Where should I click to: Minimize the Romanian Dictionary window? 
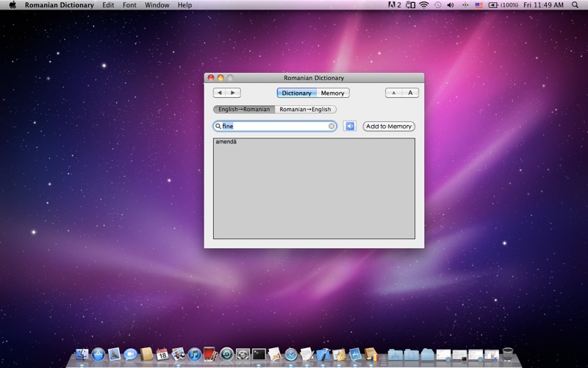coord(220,78)
